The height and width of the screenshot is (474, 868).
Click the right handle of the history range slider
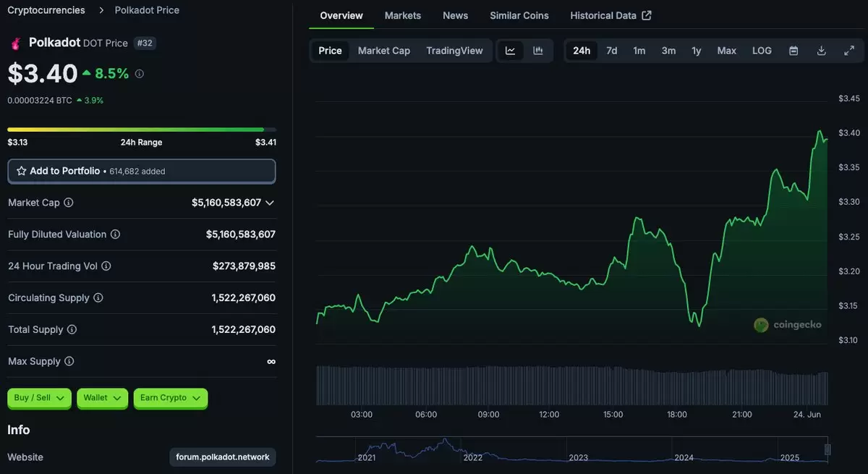(x=827, y=450)
